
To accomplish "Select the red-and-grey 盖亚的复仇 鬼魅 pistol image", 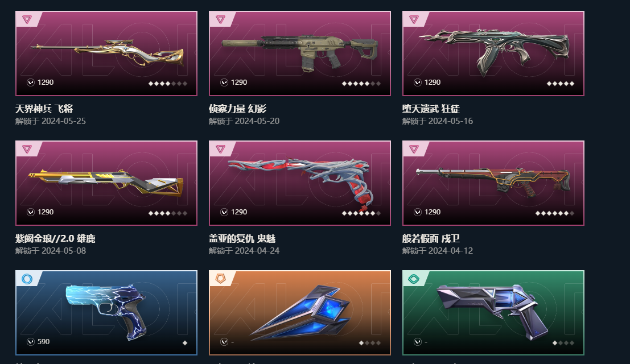I will (300, 183).
